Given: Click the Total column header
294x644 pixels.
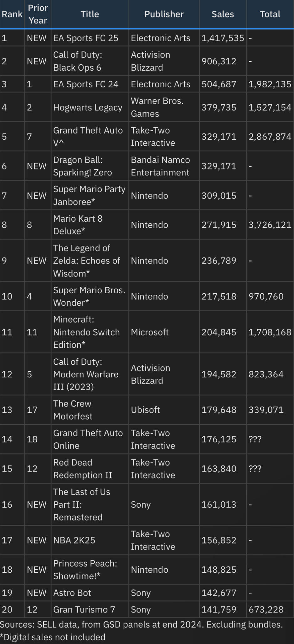Looking at the screenshot, I should pos(270,14).
